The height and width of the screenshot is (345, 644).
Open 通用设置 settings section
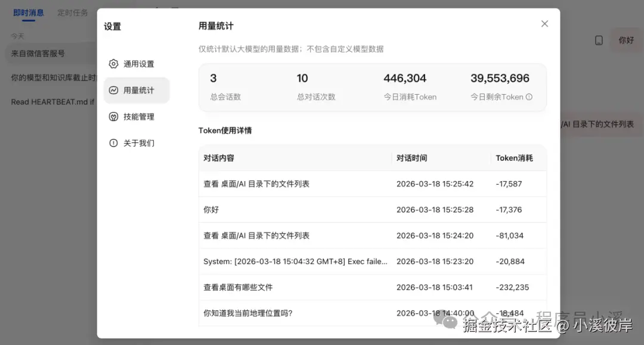point(137,64)
